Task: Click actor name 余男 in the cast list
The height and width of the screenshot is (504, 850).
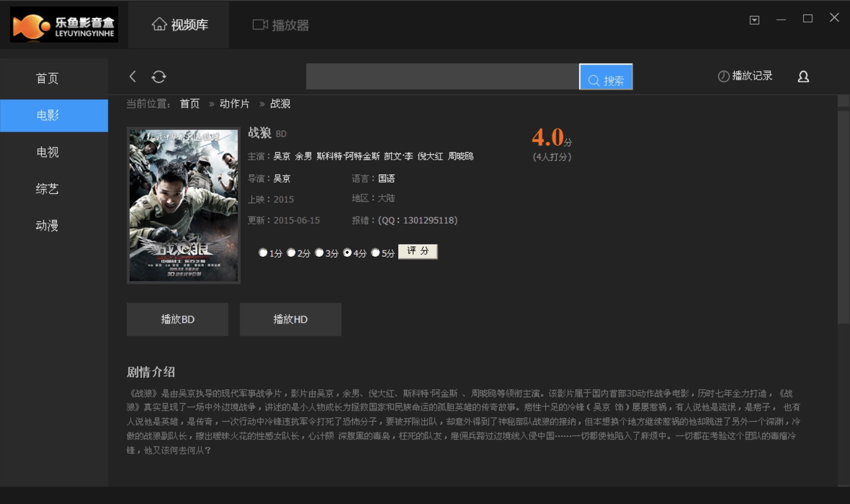Action: coord(303,156)
